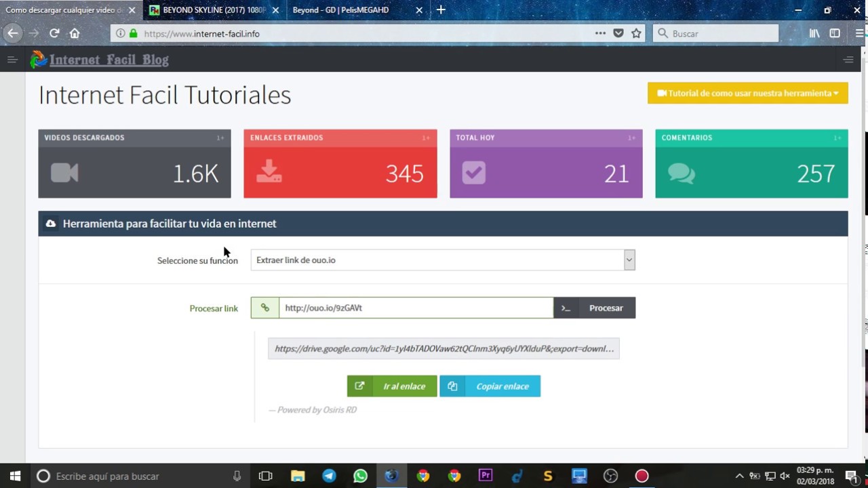868x488 pixels.
Task: Show site security information via the padlock
Action: click(133, 33)
